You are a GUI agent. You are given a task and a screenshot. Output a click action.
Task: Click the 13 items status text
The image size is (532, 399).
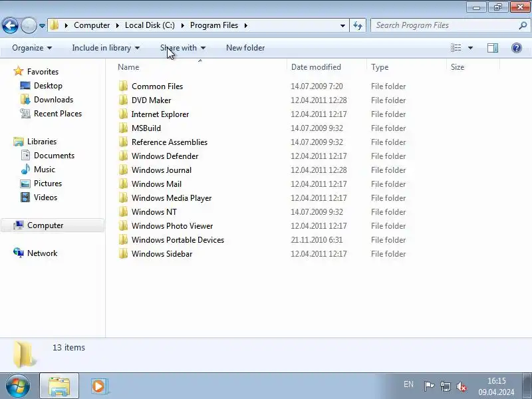coord(68,347)
